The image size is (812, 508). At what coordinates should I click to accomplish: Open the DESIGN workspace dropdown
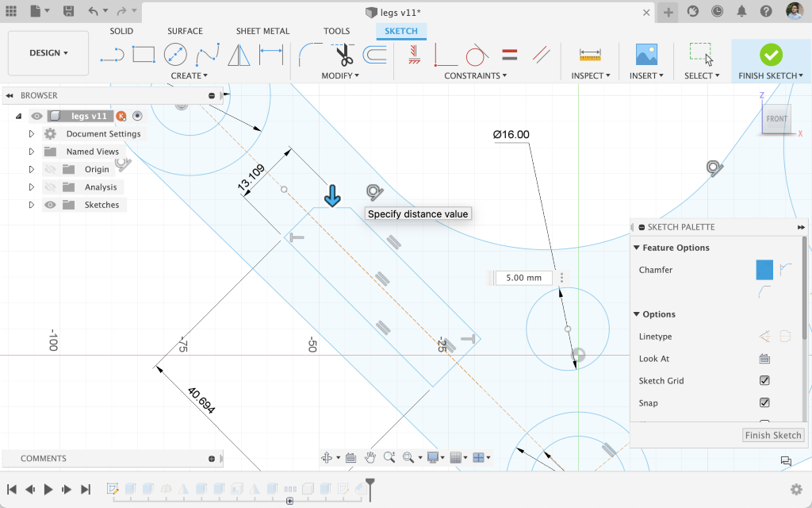click(x=48, y=53)
